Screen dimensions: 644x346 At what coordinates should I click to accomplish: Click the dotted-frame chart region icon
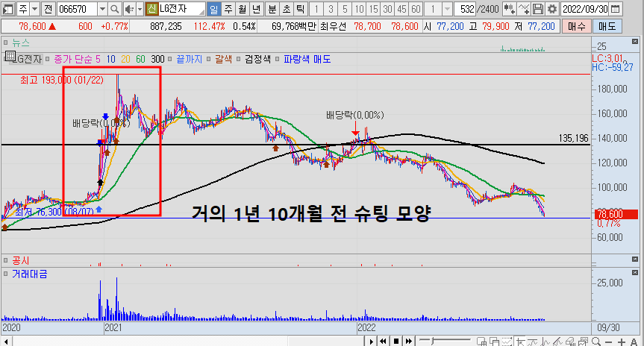tap(507, 342)
